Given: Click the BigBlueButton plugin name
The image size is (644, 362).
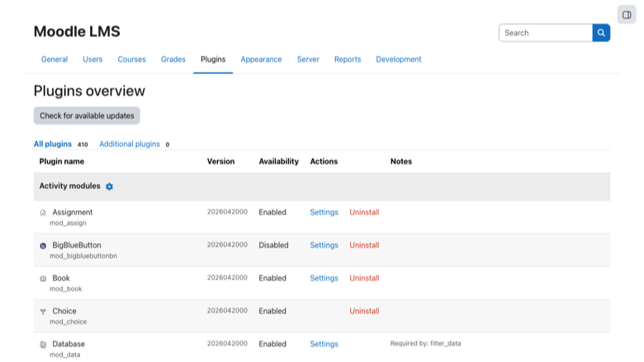Looking at the screenshot, I should click(77, 245).
